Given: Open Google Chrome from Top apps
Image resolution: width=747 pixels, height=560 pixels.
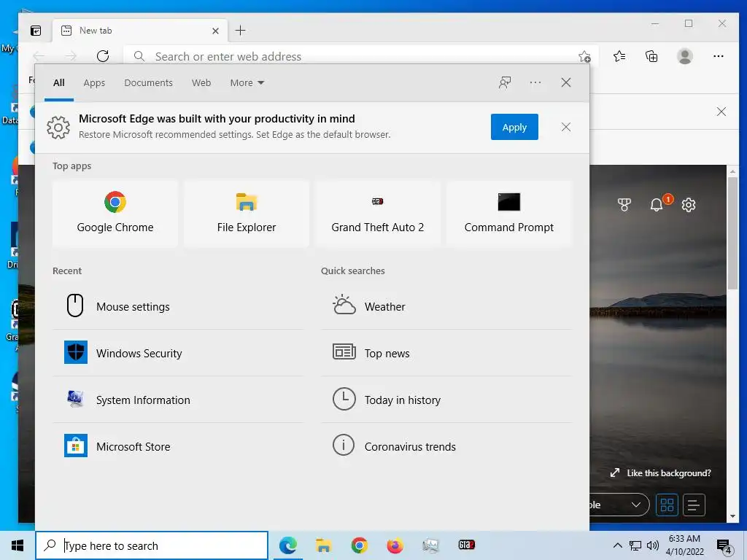Looking at the screenshot, I should 115,214.
